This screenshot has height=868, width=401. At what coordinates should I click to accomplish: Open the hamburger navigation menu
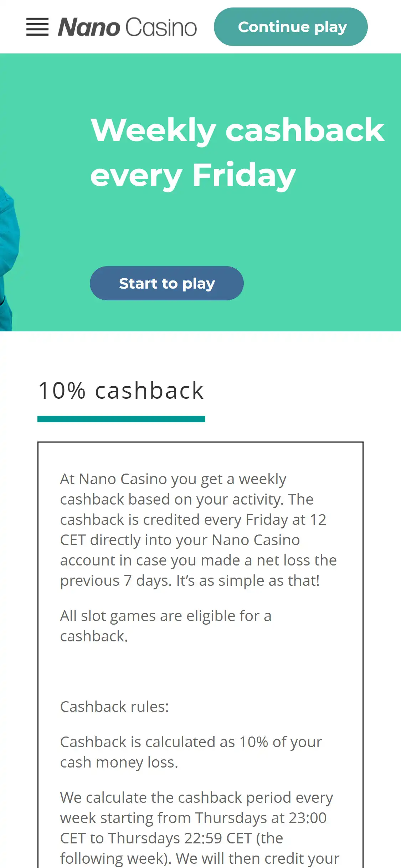[37, 27]
